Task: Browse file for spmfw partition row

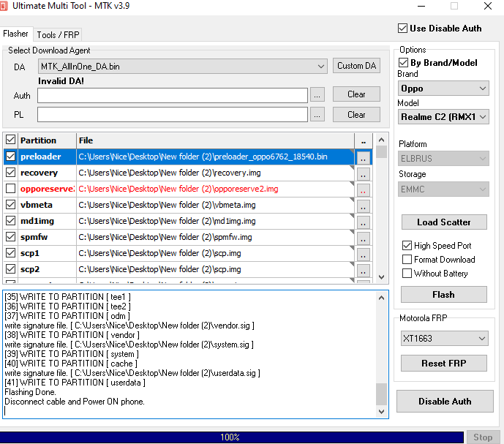Action: tap(364, 238)
